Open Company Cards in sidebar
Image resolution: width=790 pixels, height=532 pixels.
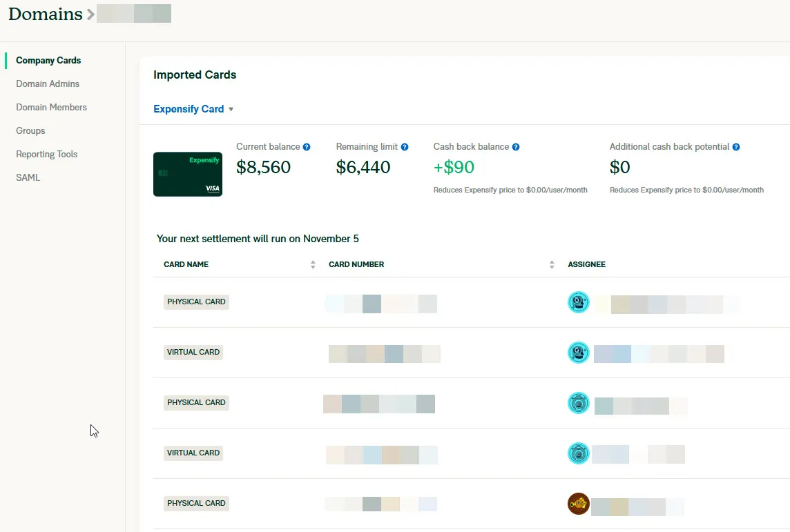click(48, 61)
